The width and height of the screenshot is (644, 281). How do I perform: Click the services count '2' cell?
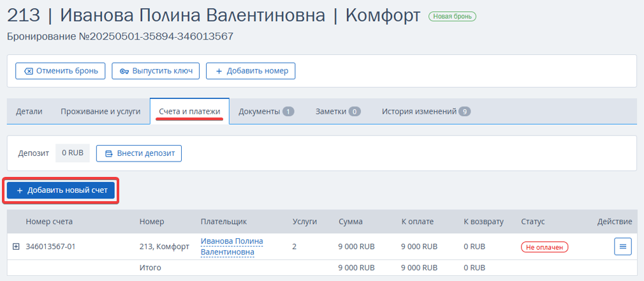pyautogui.click(x=294, y=247)
